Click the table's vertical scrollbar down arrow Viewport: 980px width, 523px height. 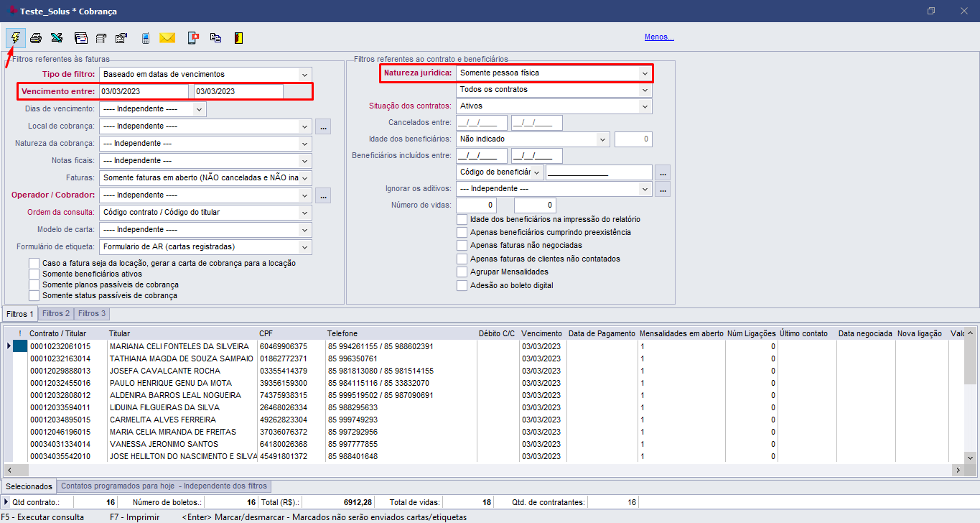point(969,457)
